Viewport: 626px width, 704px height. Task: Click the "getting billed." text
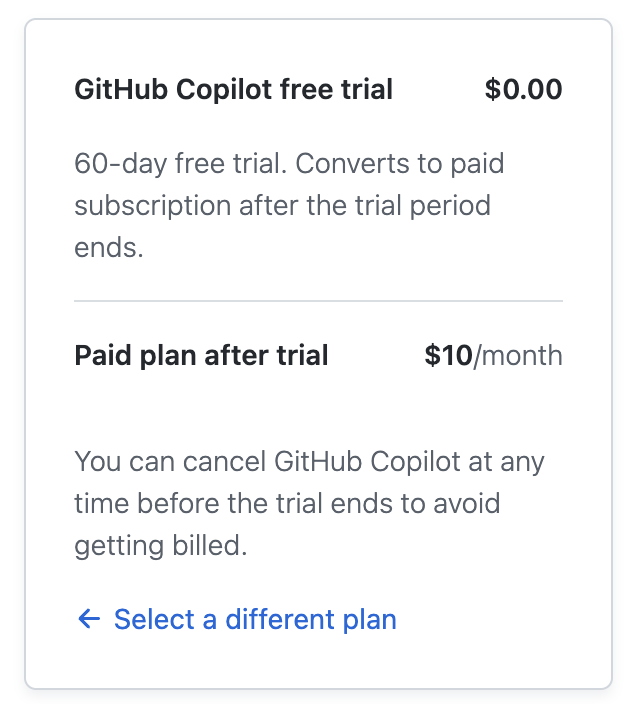pos(159,546)
